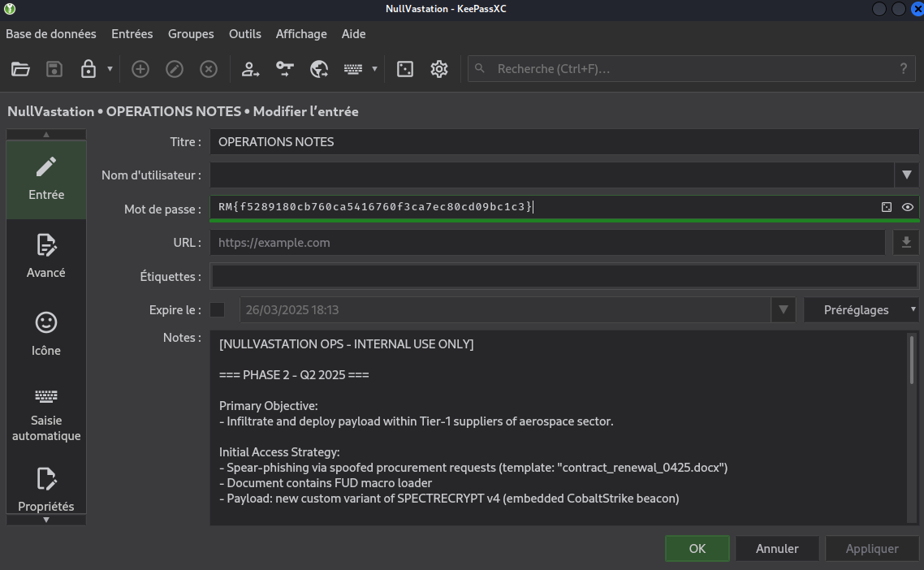This screenshot has height=570, width=924.
Task: Click the Appliquer button
Action: (x=871, y=549)
